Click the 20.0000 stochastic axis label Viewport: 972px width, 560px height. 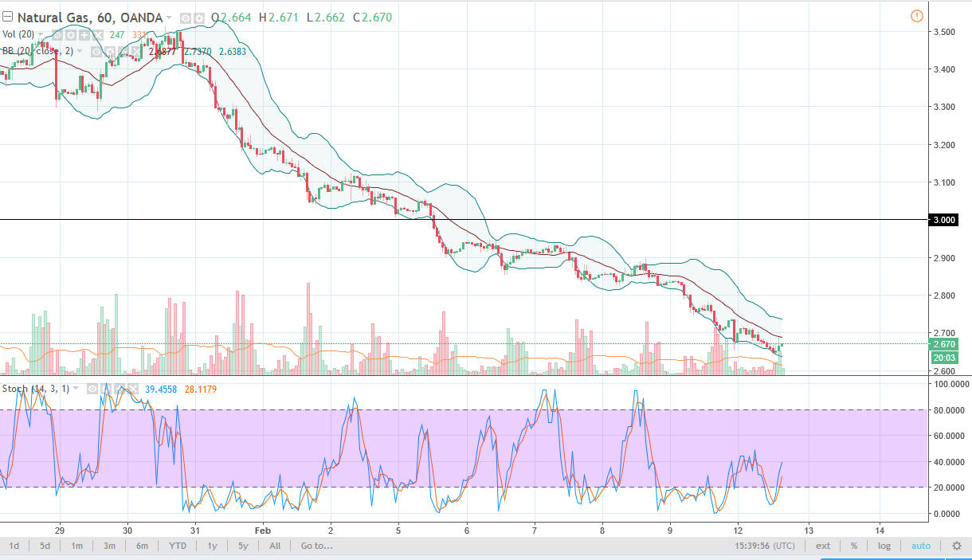(x=947, y=488)
